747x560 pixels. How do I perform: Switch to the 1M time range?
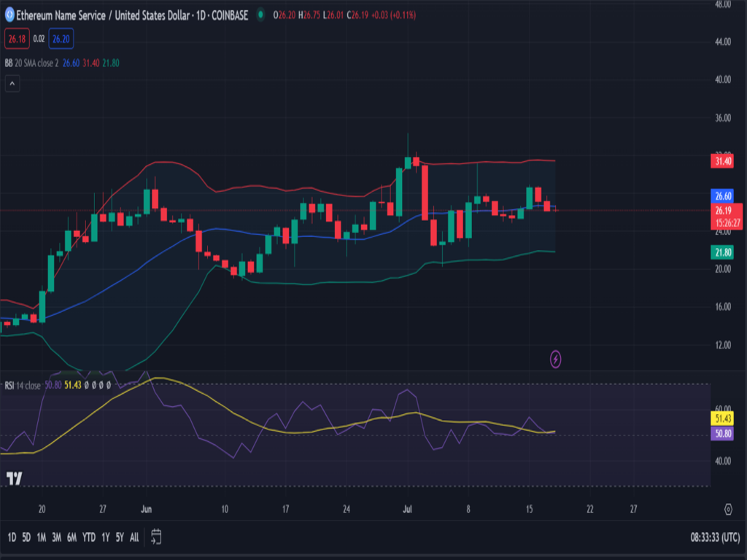42,537
